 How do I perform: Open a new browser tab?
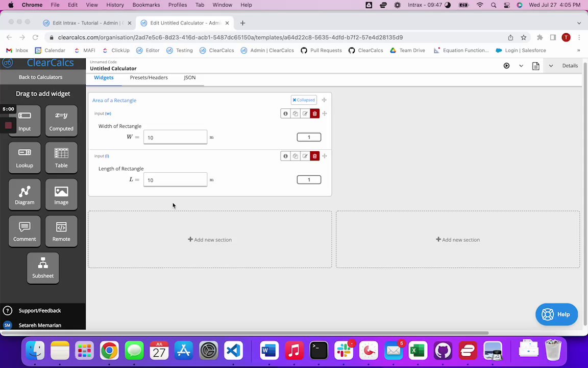point(242,23)
